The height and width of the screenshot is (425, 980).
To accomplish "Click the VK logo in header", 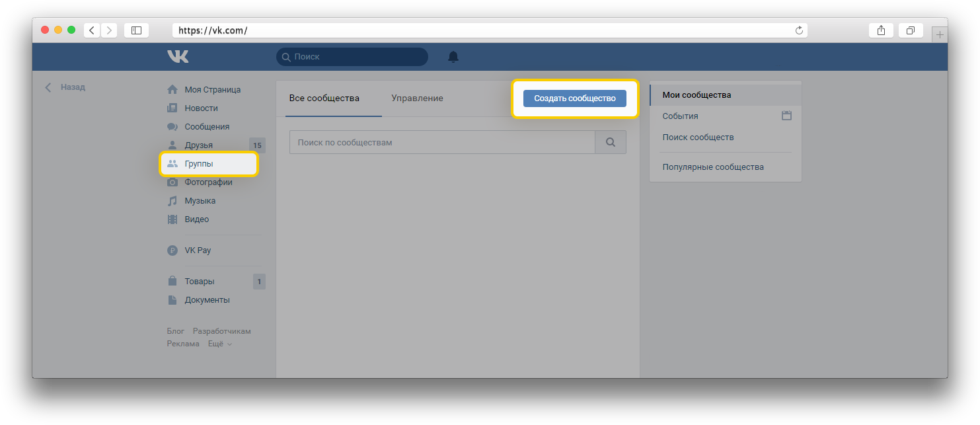I will coord(178,57).
